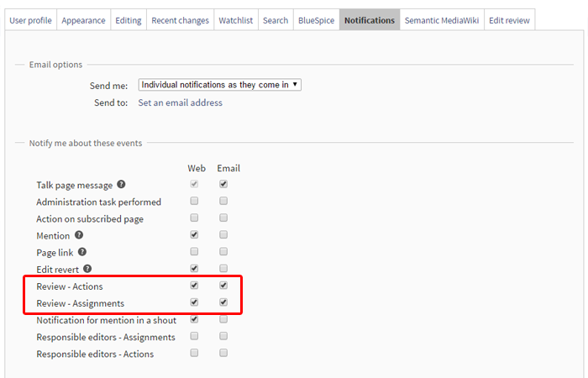Check Email for Notification for mention in shout
The image size is (588, 378).
[x=223, y=319]
